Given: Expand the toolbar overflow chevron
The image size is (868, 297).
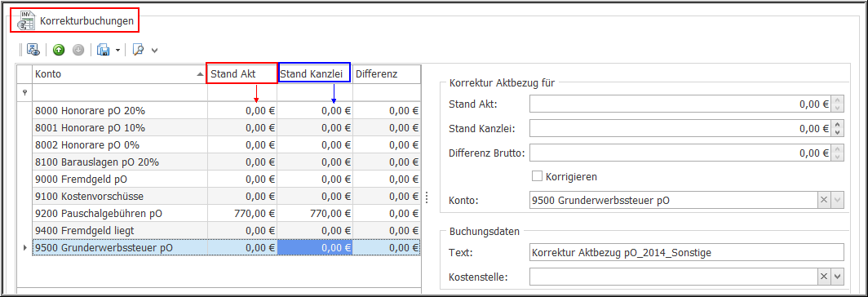Looking at the screenshot, I should [x=154, y=51].
